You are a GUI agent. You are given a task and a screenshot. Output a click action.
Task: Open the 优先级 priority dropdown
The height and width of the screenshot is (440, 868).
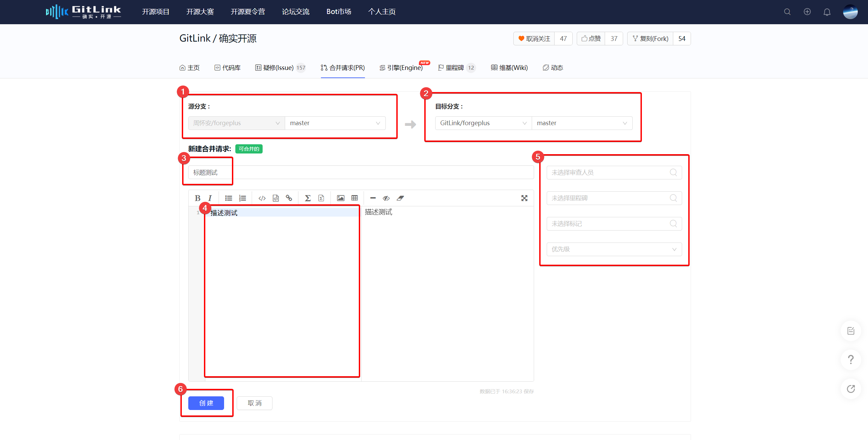click(x=614, y=249)
